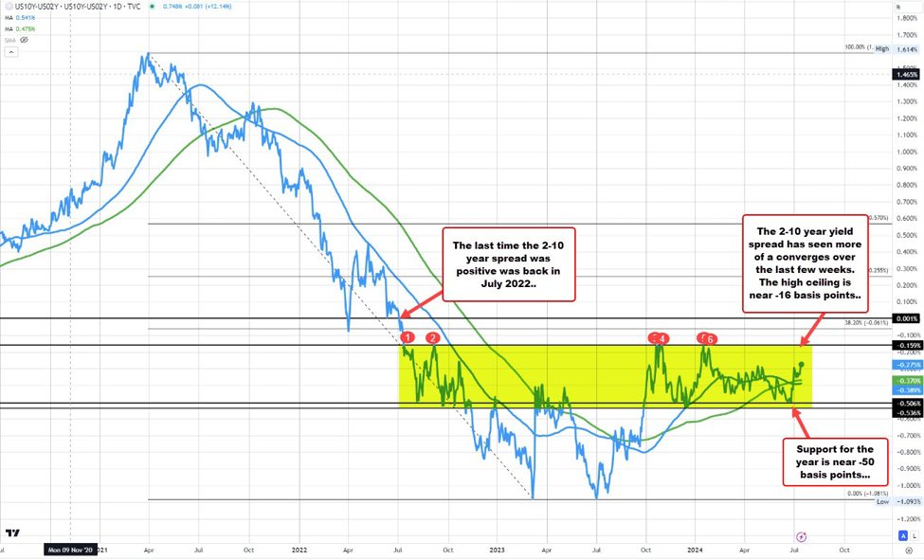Open the purple event icon on time axis

pyautogui.click(x=802, y=536)
